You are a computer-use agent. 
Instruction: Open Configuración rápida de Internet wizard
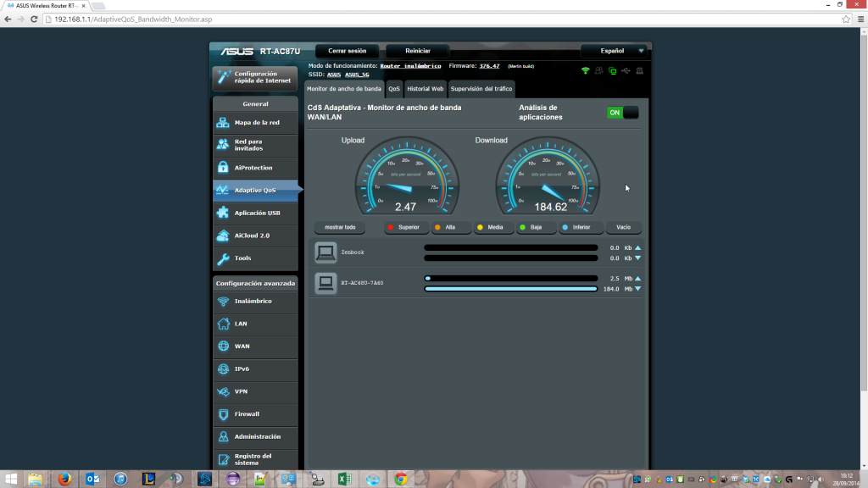(x=255, y=77)
